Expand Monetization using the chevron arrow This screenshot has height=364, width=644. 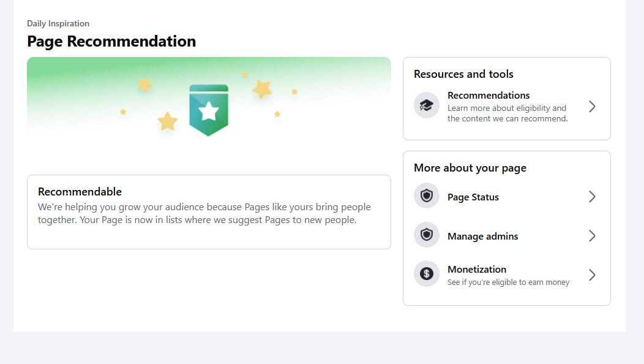592,275
